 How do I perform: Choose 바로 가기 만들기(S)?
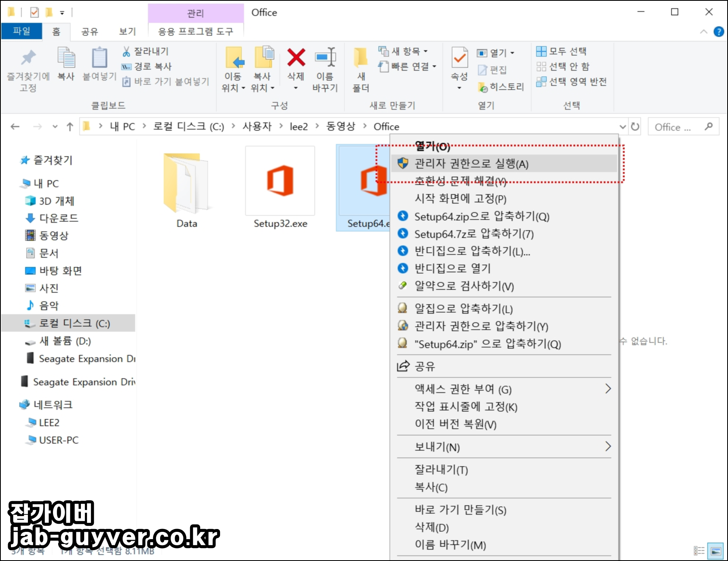(504, 510)
